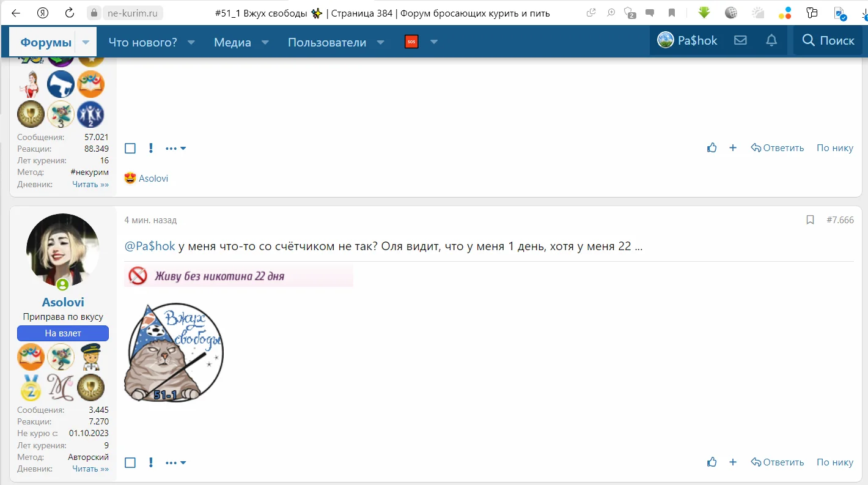
Task: Click Ответить on post #7.666
Action: [777, 462]
